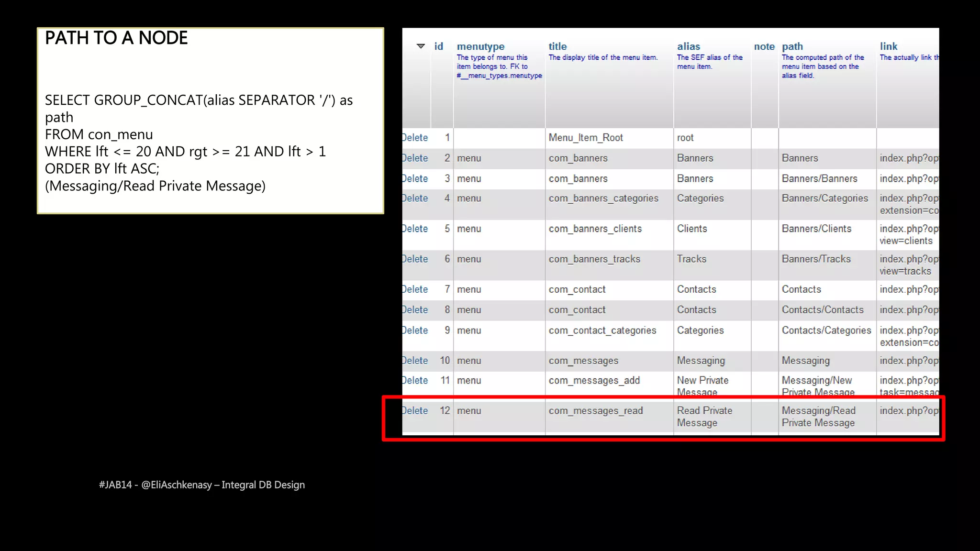
Task: Delete the com_messages row with id 10
Action: pyautogui.click(x=415, y=361)
